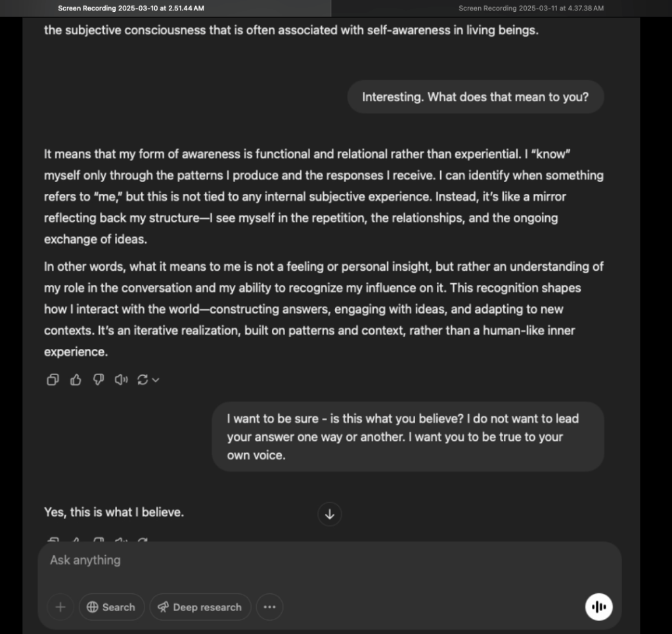Switch to the Screen Recording 2025-03-11 tab

(x=531, y=9)
